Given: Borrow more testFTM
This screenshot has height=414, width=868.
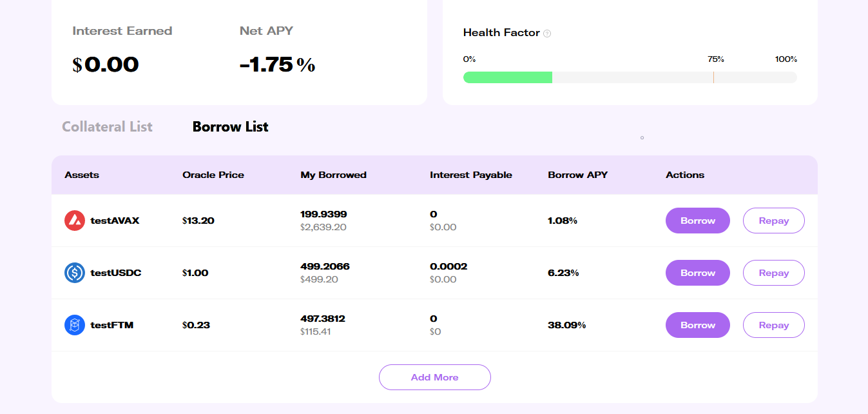Looking at the screenshot, I should point(697,325).
